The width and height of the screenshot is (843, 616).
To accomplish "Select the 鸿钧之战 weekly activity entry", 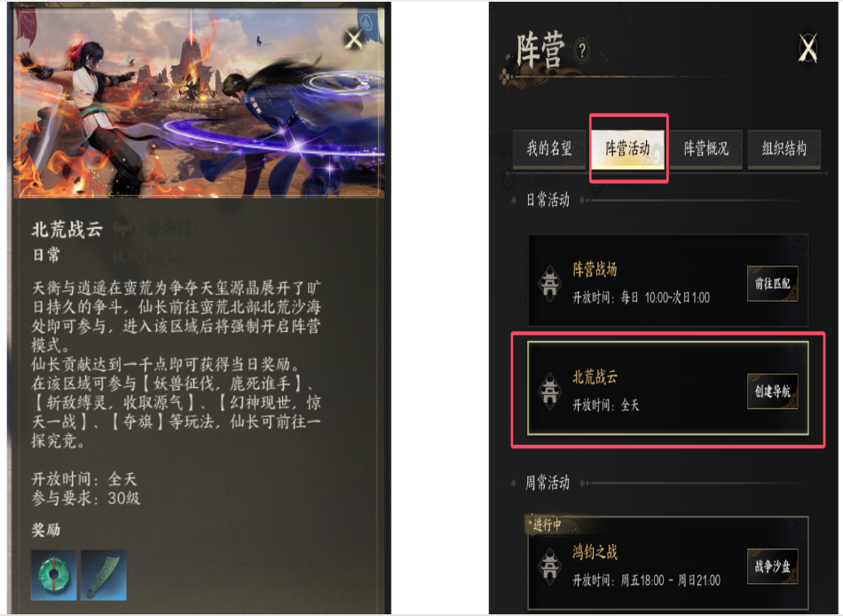I will point(668,563).
